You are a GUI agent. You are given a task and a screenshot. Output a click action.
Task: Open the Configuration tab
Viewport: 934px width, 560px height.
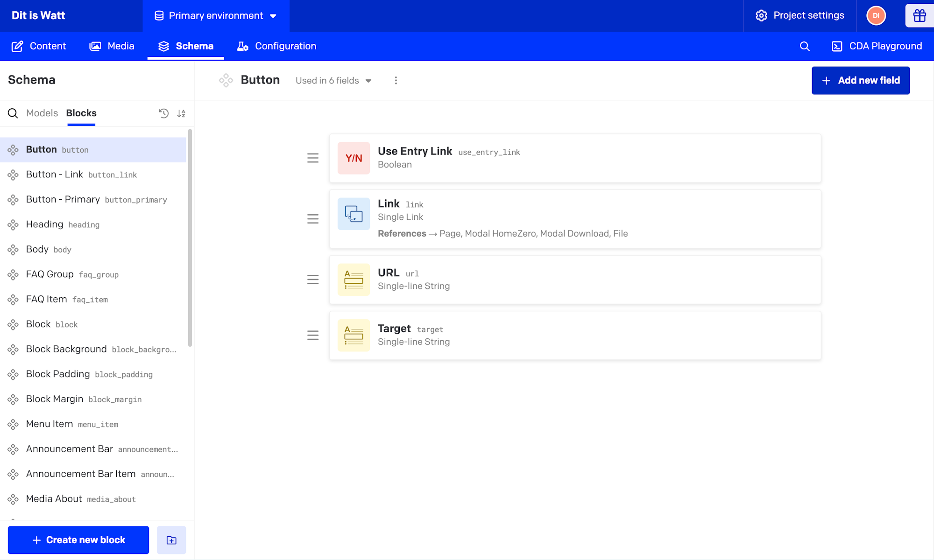click(276, 46)
